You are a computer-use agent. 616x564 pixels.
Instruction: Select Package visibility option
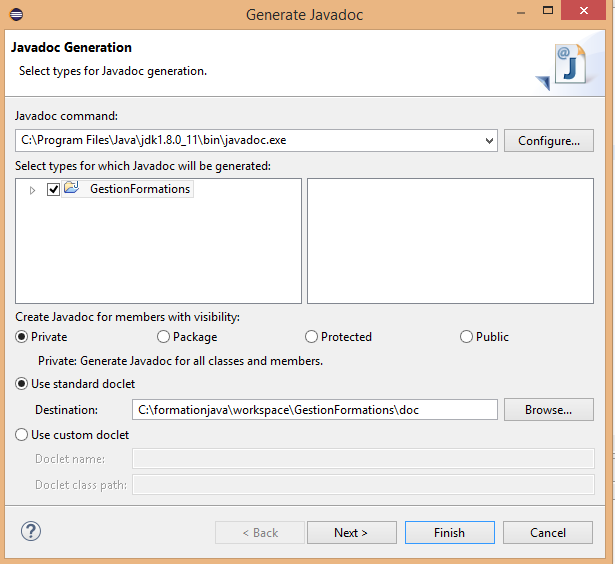pyautogui.click(x=164, y=337)
